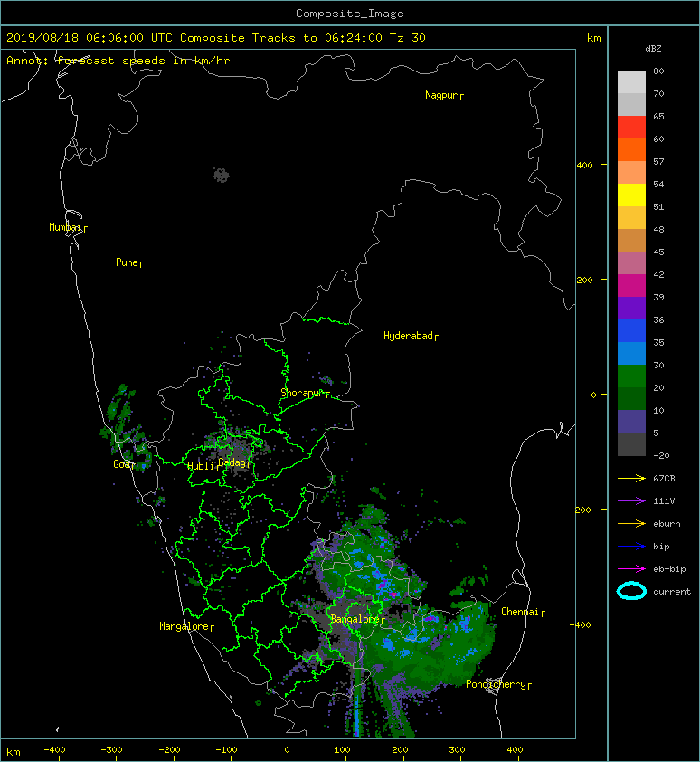Click the Gadag city label
700x762 pixels.
[232, 462]
